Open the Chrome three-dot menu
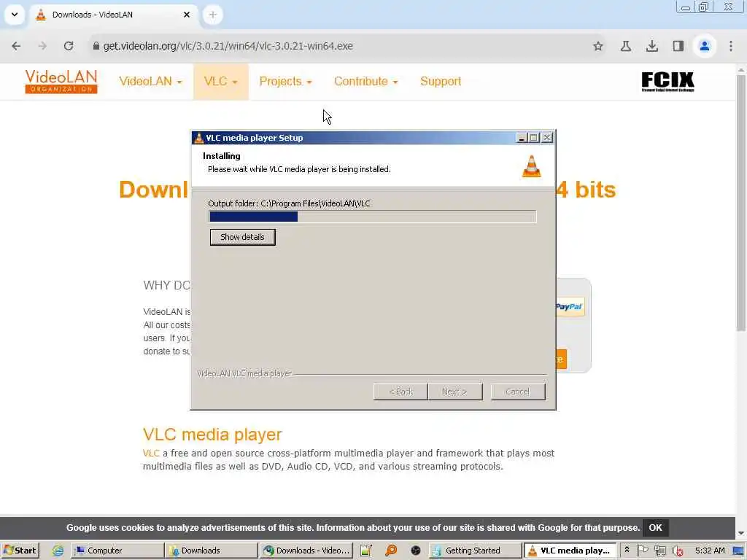Image resolution: width=747 pixels, height=560 pixels. click(x=731, y=46)
